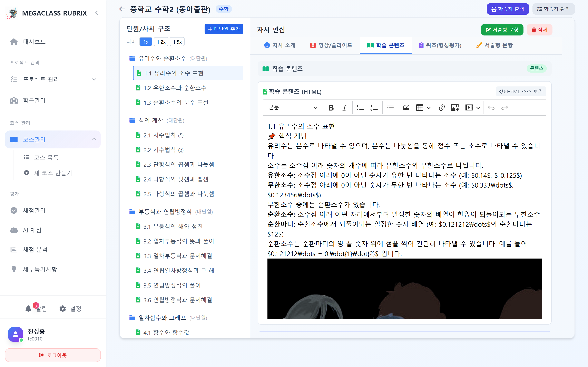Insert a bulleted list
Screen dimensions: 588x367
tap(360, 107)
